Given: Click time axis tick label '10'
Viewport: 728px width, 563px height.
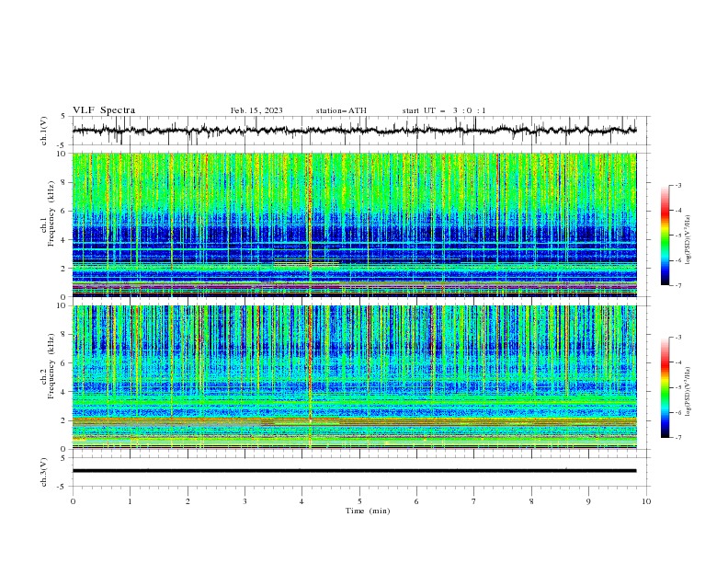Looking at the screenshot, I should coord(646,501).
